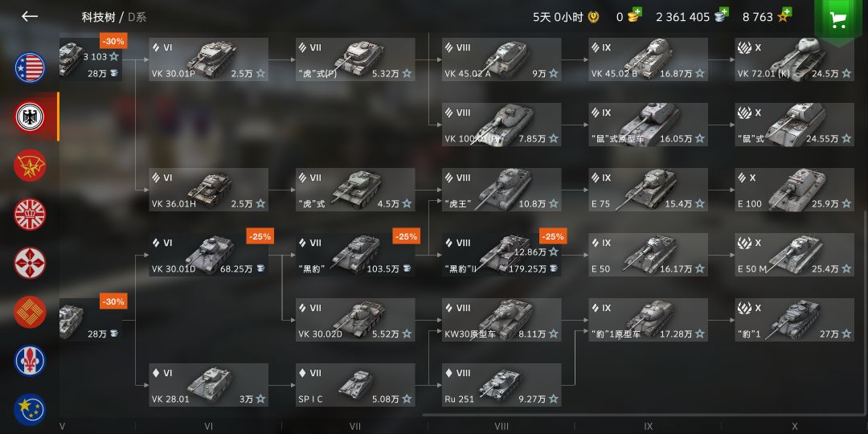Select the French fleur-de-lis nation icon
This screenshot has width=868, height=434.
coord(30,360)
